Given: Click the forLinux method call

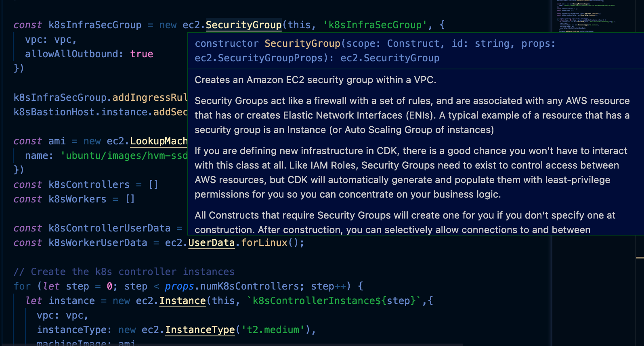Looking at the screenshot, I should tap(264, 243).
